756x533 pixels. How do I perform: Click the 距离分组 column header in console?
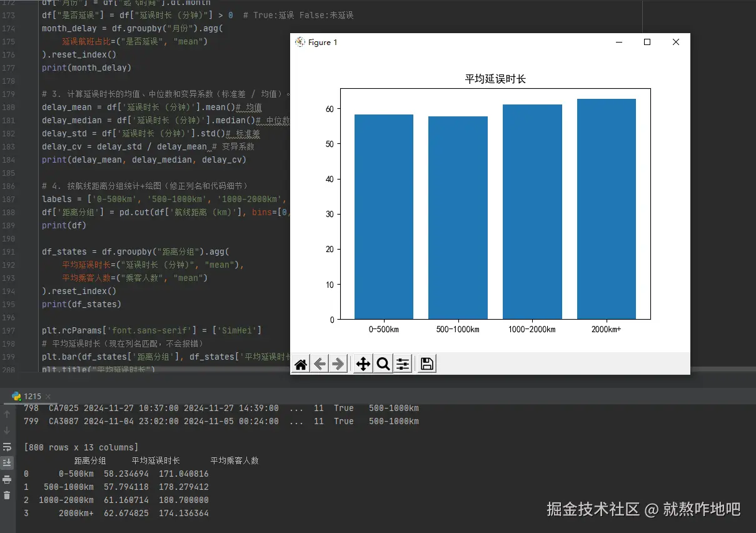click(90, 460)
